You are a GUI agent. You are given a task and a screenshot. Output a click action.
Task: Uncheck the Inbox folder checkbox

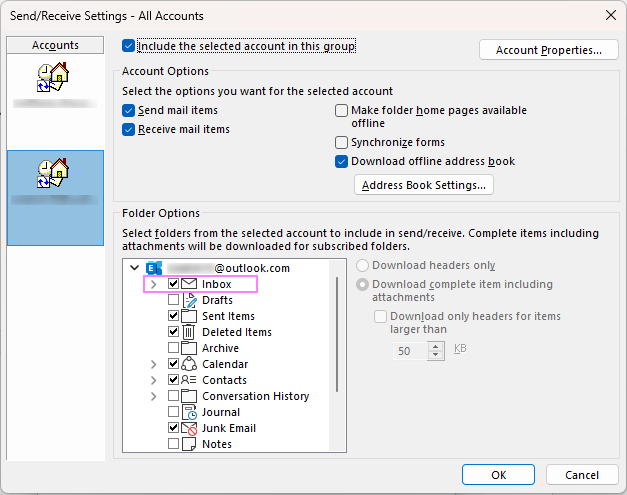click(x=173, y=284)
